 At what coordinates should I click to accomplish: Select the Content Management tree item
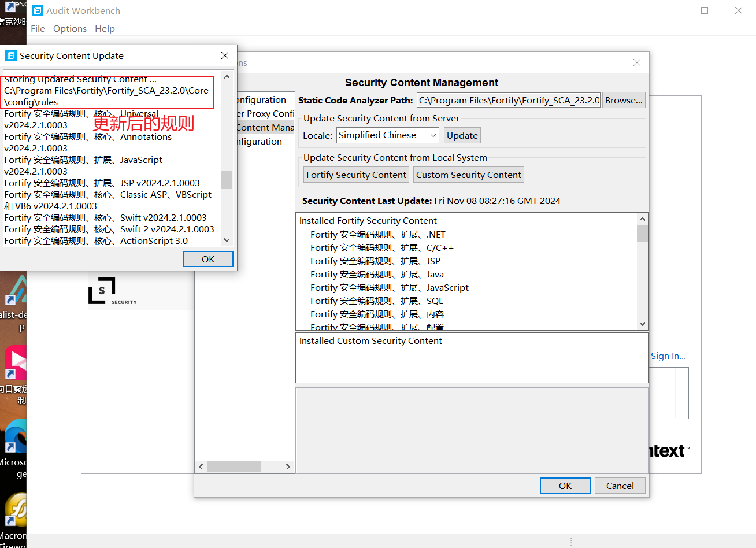click(265, 127)
